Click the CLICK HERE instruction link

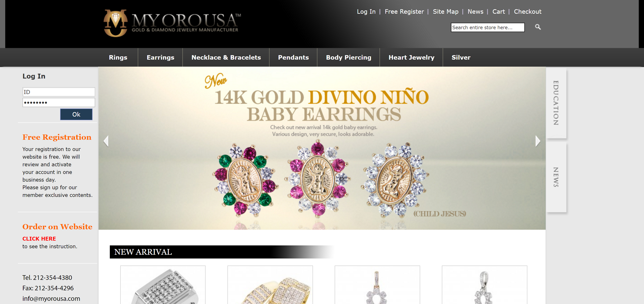tap(39, 239)
